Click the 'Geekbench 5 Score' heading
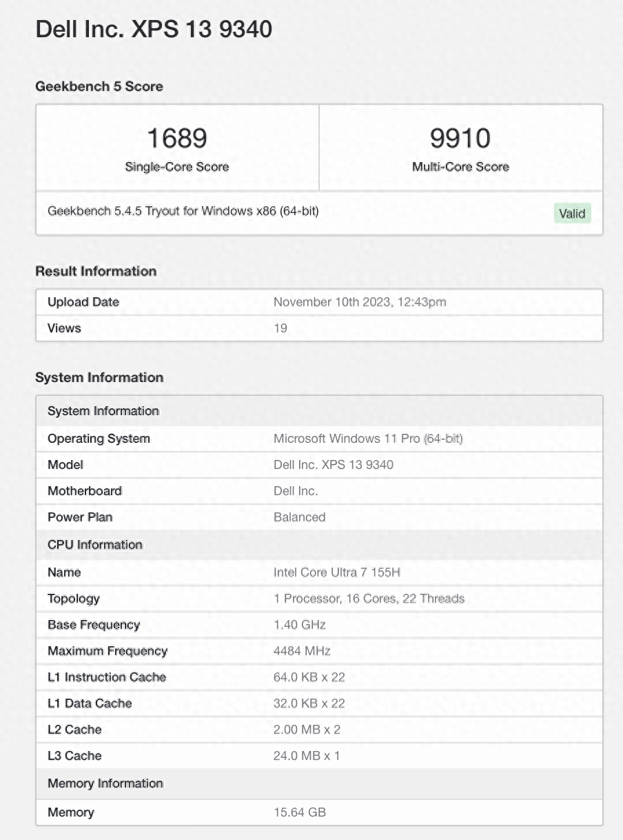 pyautogui.click(x=99, y=86)
